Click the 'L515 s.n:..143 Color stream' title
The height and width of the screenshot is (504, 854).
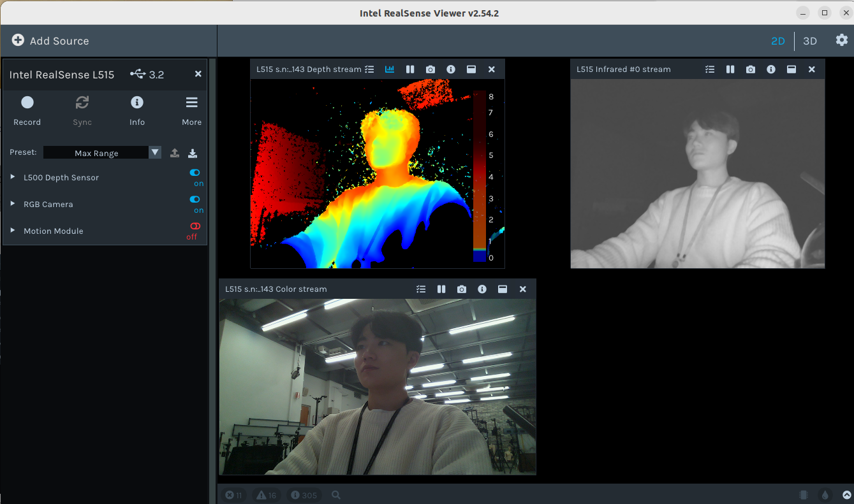276,289
